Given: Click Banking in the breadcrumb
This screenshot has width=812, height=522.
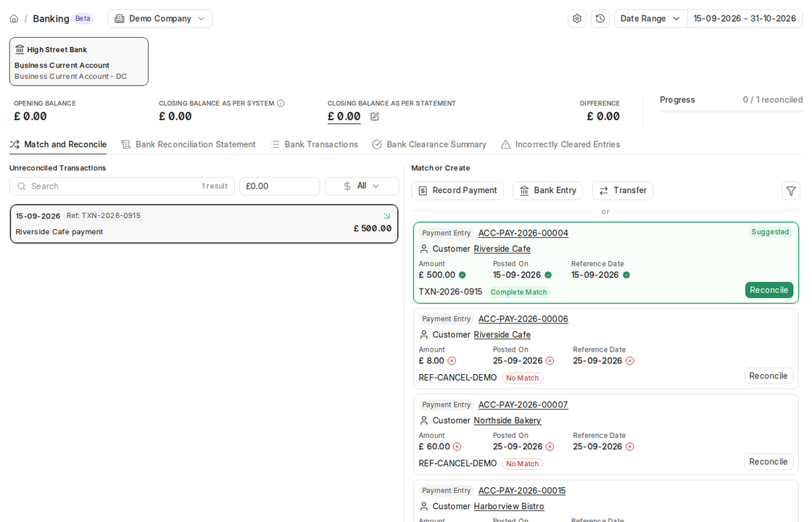Looking at the screenshot, I should click(51, 19).
